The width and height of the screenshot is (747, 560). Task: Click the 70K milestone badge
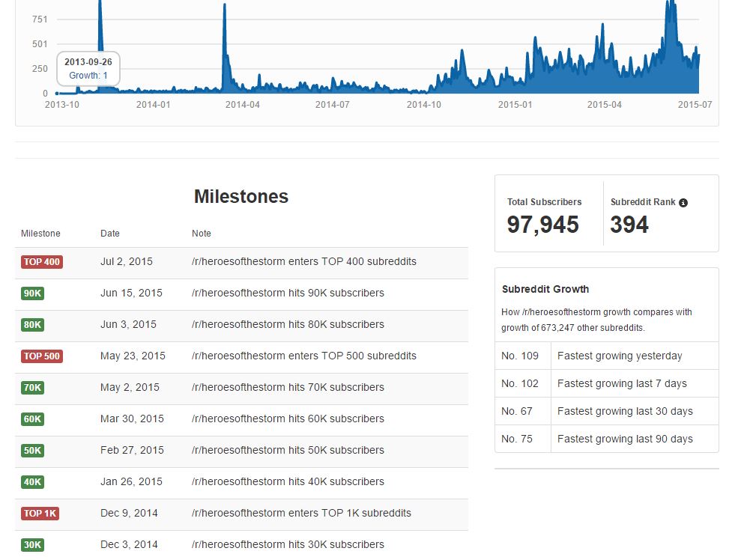[x=32, y=388]
